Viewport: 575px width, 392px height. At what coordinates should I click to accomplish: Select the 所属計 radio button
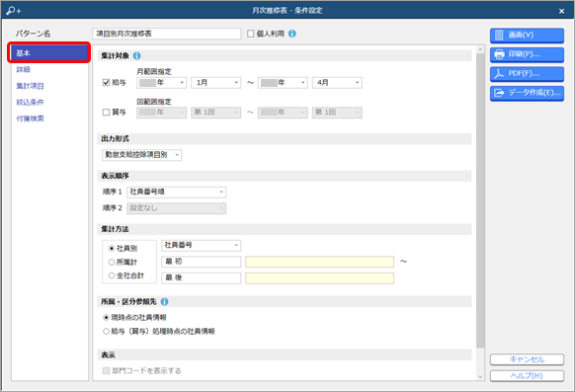pyautogui.click(x=112, y=262)
